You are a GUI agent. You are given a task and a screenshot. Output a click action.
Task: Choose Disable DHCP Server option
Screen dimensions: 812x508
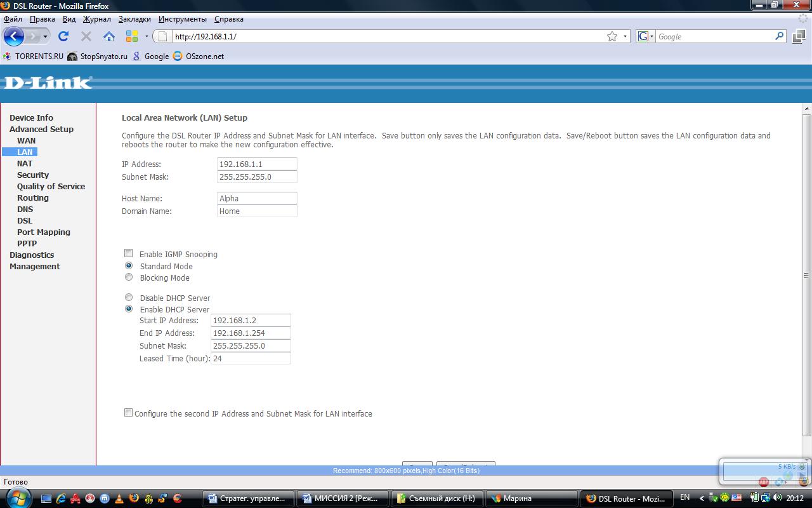129,297
